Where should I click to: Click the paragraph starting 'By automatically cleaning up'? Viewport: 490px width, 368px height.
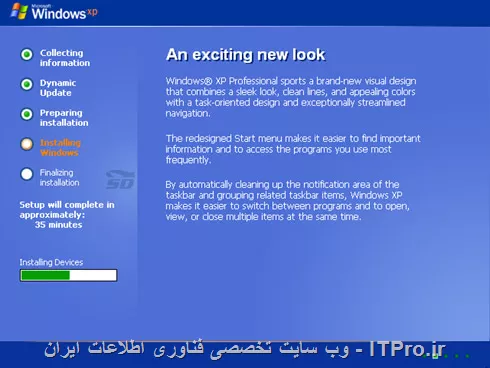[x=287, y=201]
